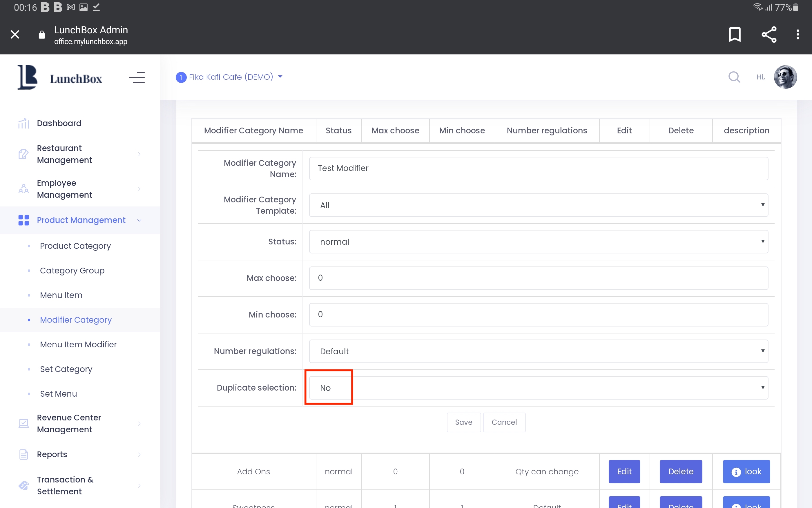
Task: Open the Number regulations dropdown
Action: click(538, 351)
